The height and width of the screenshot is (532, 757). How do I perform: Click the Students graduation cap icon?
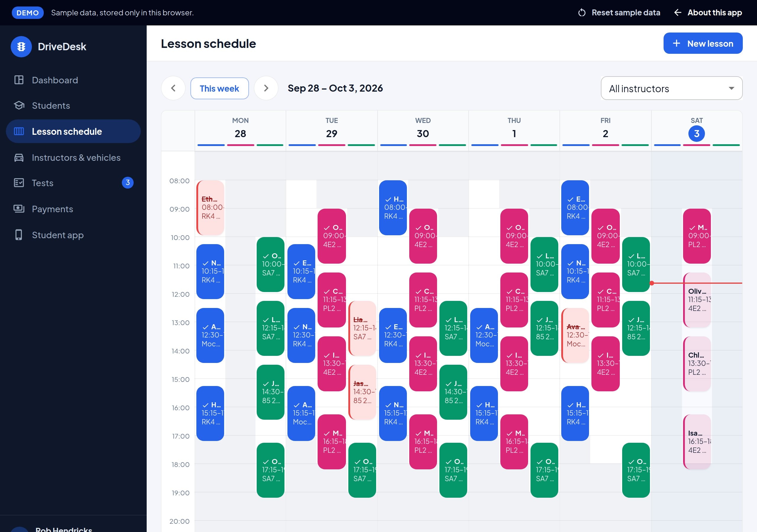pyautogui.click(x=19, y=106)
